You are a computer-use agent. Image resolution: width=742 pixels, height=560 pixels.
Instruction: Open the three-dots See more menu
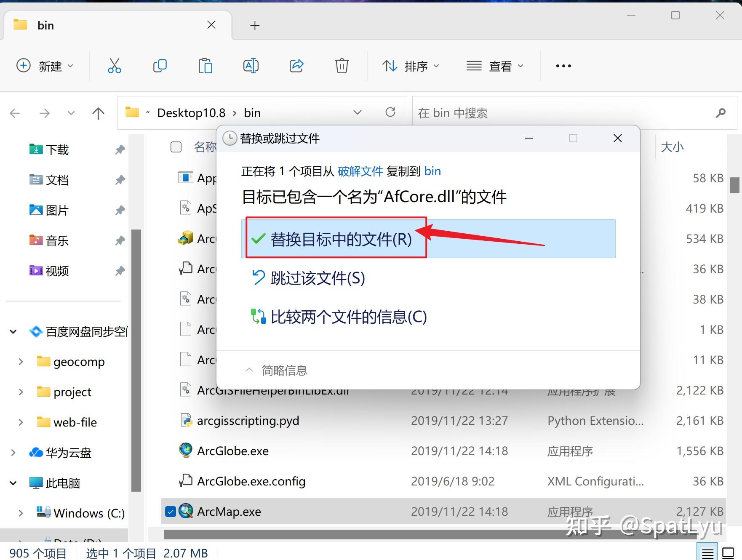[563, 66]
